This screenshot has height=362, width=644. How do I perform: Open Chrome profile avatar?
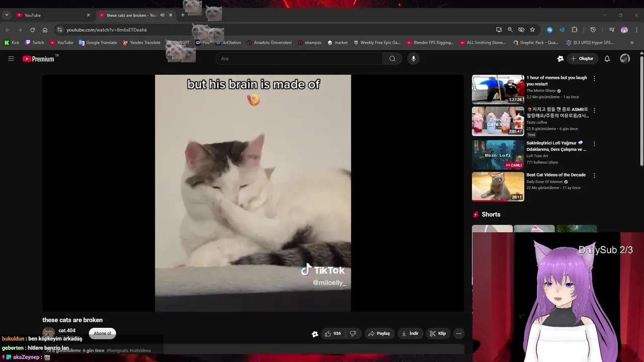point(624,30)
